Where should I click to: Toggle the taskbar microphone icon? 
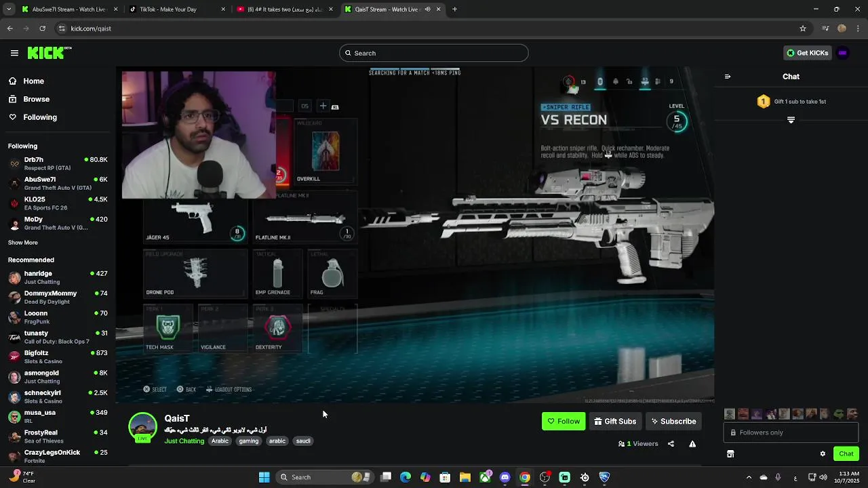(778, 477)
